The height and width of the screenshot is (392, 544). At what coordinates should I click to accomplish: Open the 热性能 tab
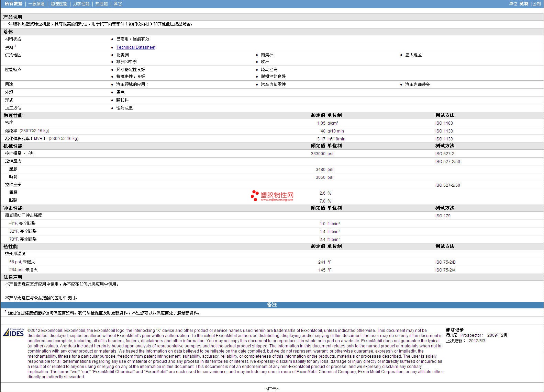101,4
